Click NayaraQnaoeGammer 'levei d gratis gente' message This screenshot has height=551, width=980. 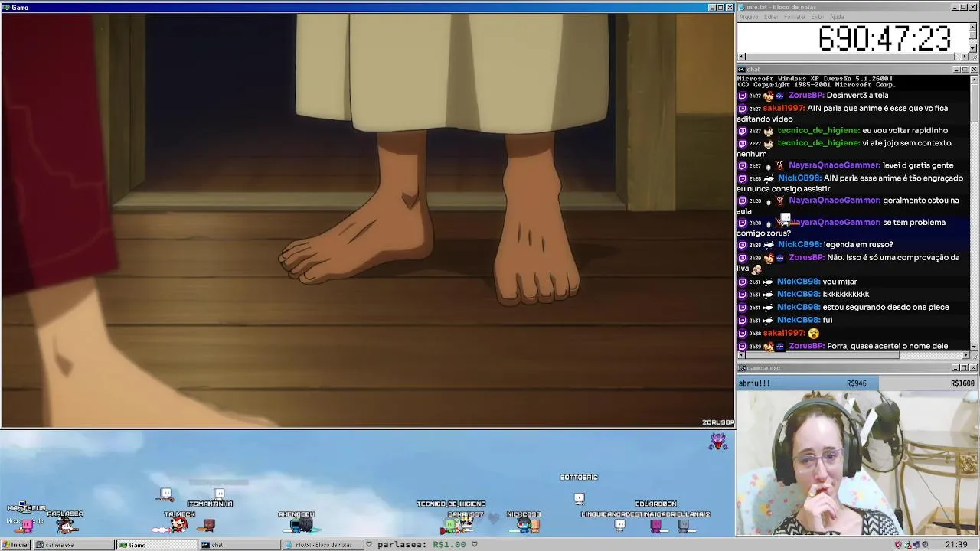[918, 165]
